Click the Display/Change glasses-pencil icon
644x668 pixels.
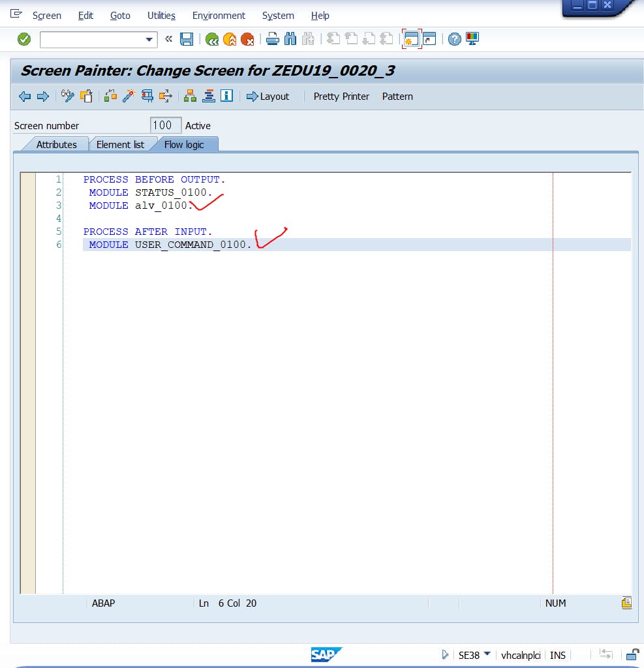pyautogui.click(x=68, y=97)
